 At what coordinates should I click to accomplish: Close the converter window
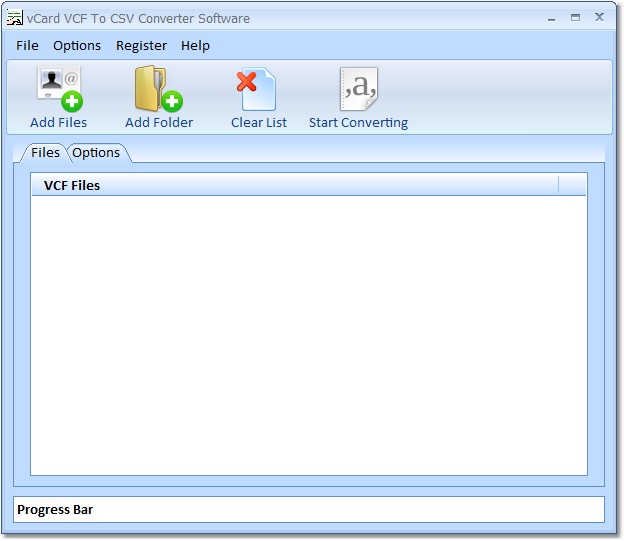(x=599, y=17)
